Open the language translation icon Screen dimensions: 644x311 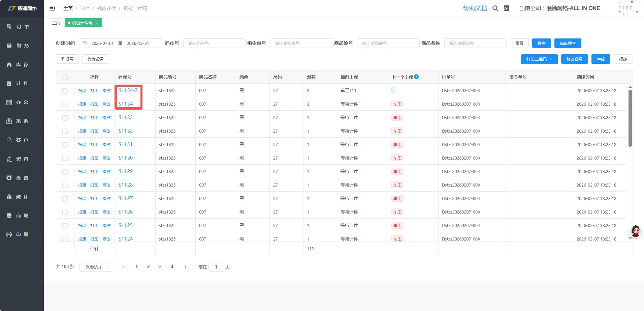(x=506, y=8)
